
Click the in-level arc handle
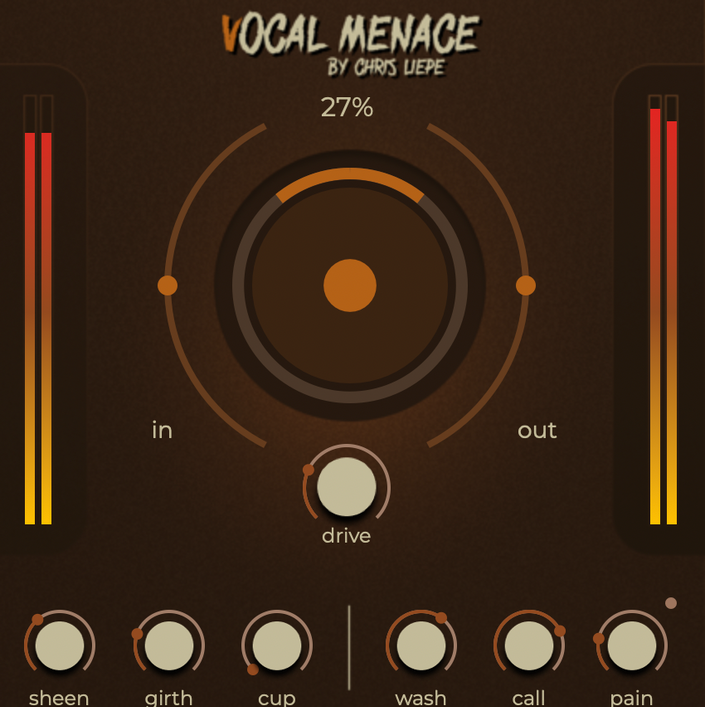[x=167, y=285]
